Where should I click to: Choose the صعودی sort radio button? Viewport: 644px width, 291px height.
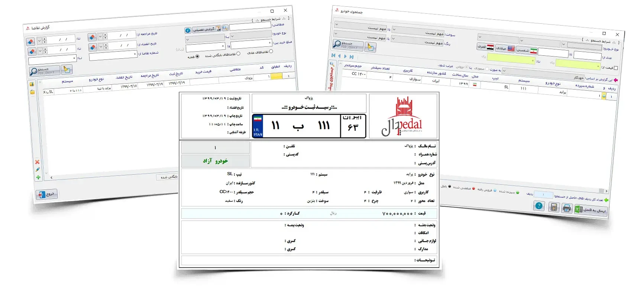click(x=487, y=69)
